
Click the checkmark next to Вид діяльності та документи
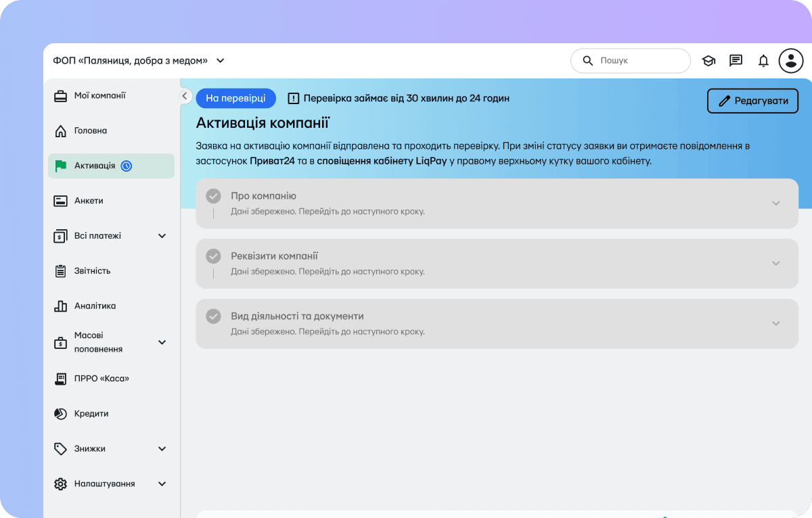[213, 316]
